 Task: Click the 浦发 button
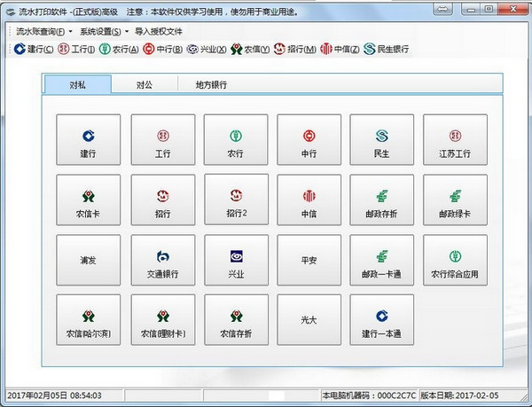point(88,260)
